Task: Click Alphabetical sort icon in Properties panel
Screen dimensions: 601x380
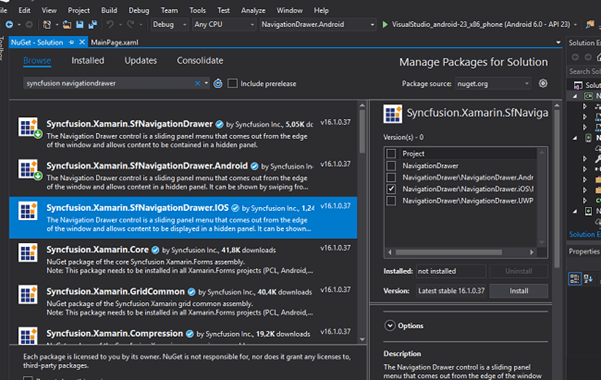Action: point(589,278)
